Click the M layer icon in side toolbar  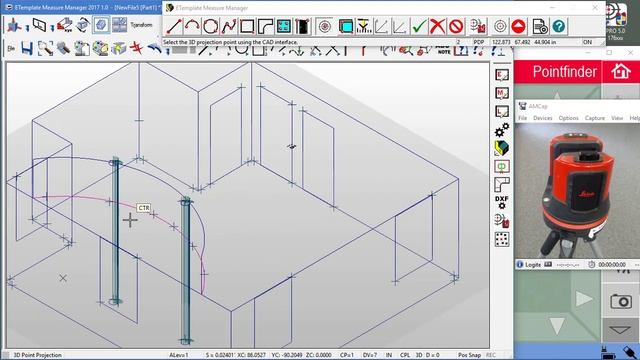click(x=502, y=93)
